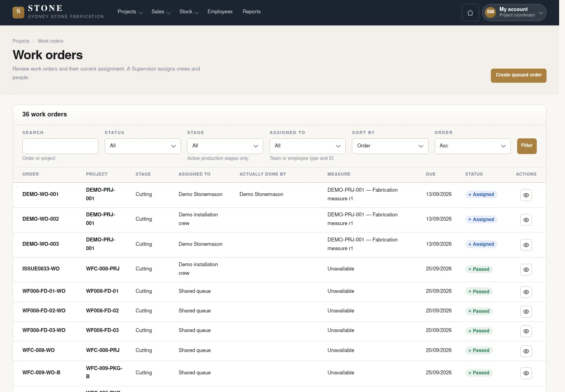565x392 pixels.
Task: Open the Stage filter dropdown
Action: click(225, 146)
